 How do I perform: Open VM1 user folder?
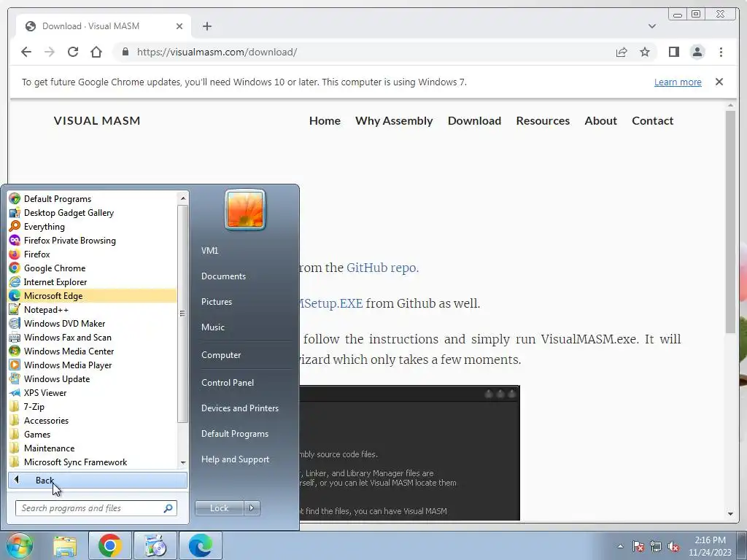tap(209, 251)
